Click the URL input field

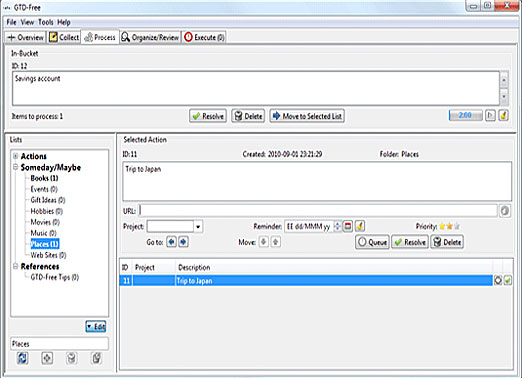pyautogui.click(x=318, y=211)
